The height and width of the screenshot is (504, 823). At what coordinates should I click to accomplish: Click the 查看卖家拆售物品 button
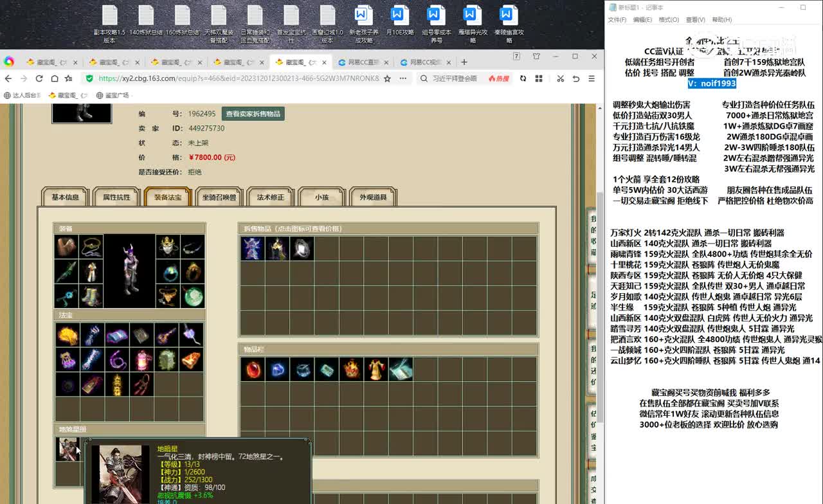coord(253,114)
